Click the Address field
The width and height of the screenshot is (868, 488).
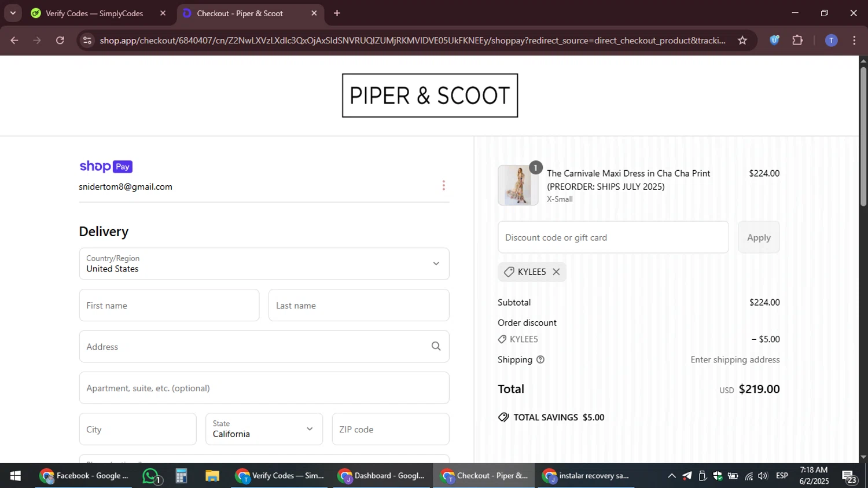pyautogui.click(x=264, y=346)
